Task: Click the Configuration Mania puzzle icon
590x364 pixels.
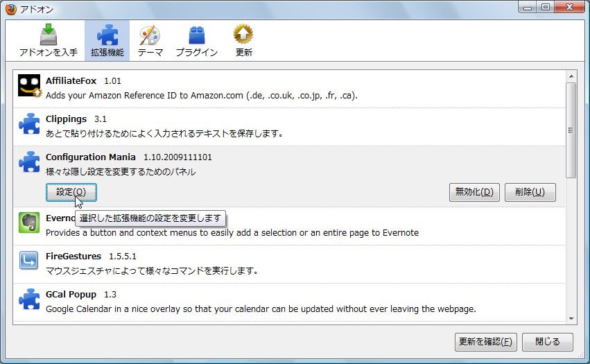Action: pyautogui.click(x=29, y=162)
